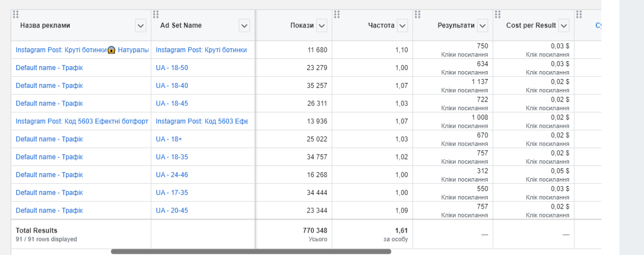Select impressions value 23 279

317,68
